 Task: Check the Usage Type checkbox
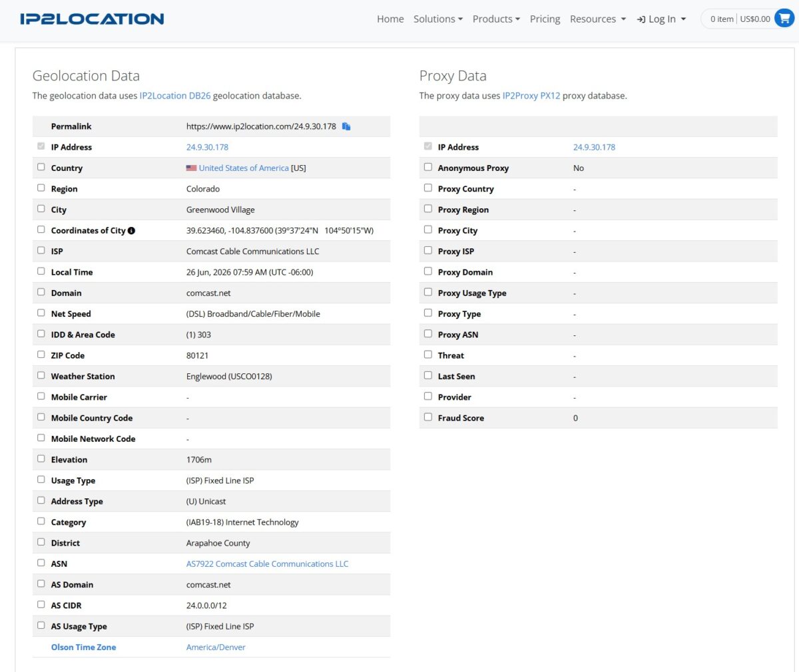click(x=41, y=479)
